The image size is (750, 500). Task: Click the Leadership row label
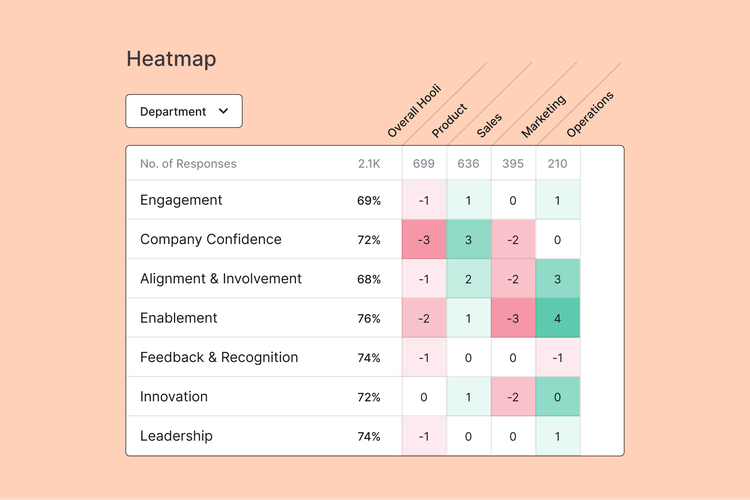(176, 436)
